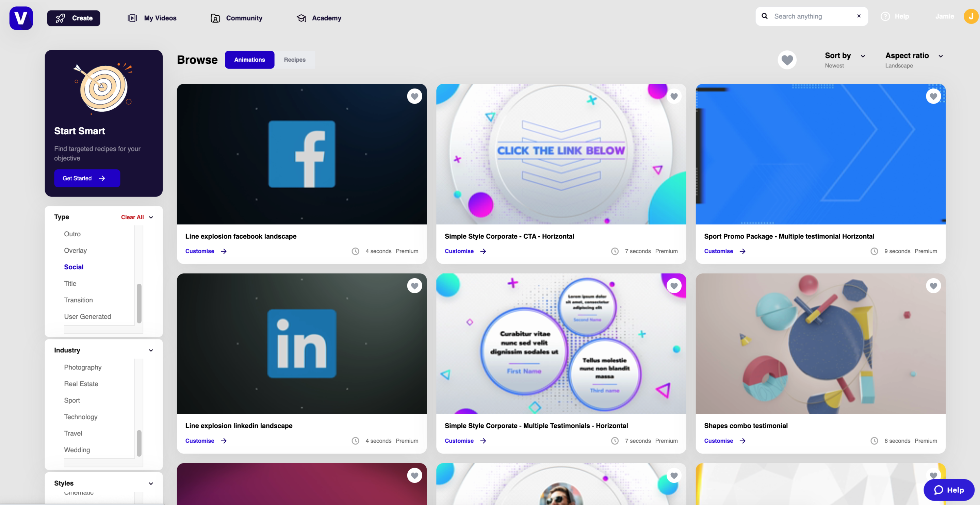980x505 pixels.
Task: Click the search magnifier icon
Action: click(x=764, y=16)
